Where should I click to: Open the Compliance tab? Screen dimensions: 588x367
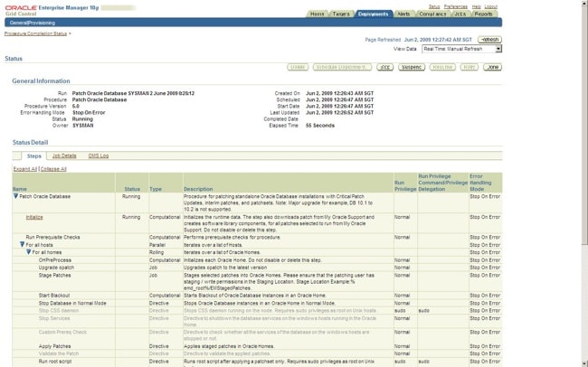click(432, 14)
